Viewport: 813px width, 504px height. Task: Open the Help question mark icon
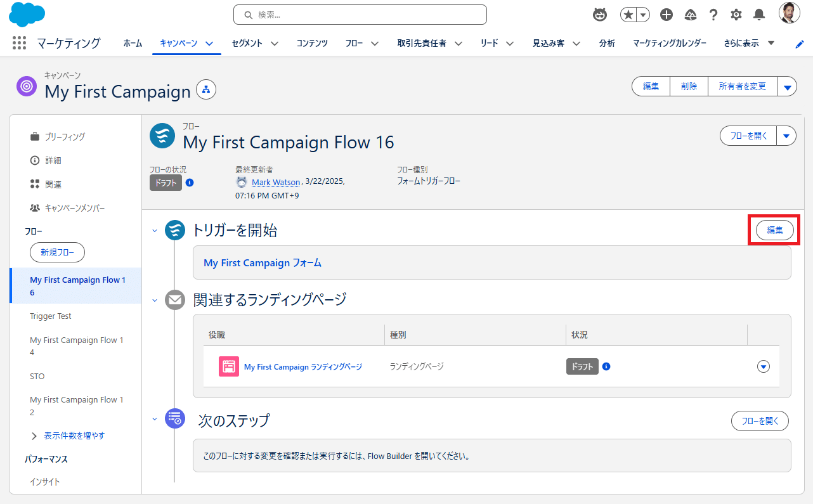coord(713,15)
